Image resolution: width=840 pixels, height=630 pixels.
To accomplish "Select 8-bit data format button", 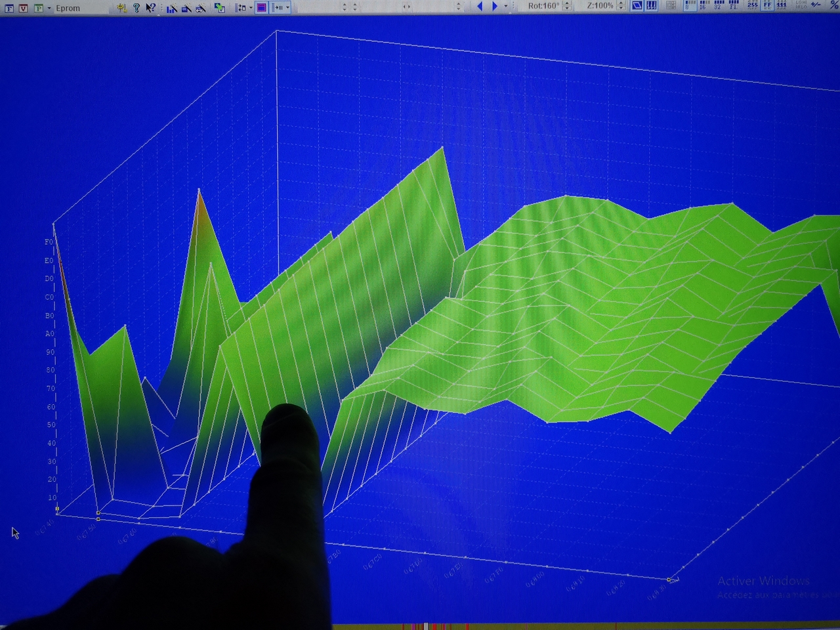I will 689,5.
